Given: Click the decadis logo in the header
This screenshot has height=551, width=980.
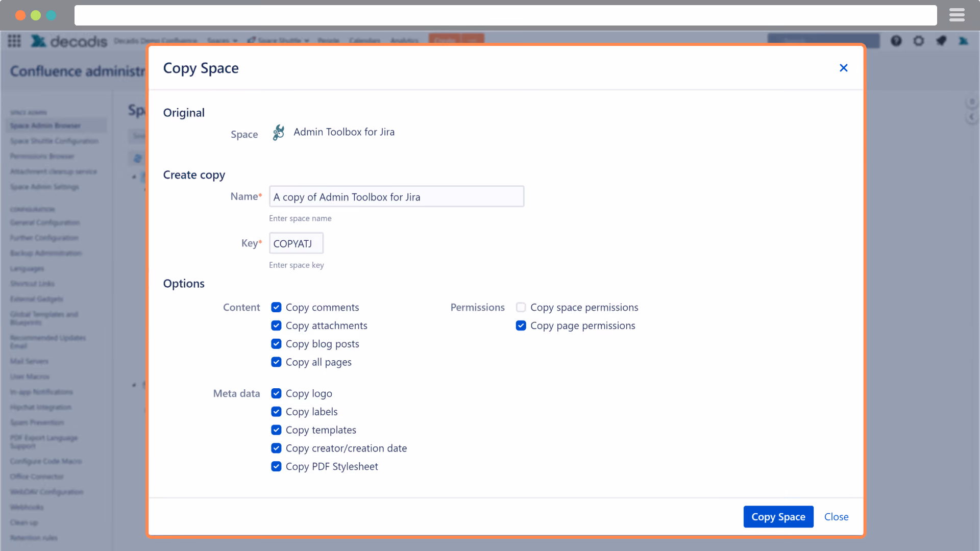Looking at the screenshot, I should [x=69, y=41].
